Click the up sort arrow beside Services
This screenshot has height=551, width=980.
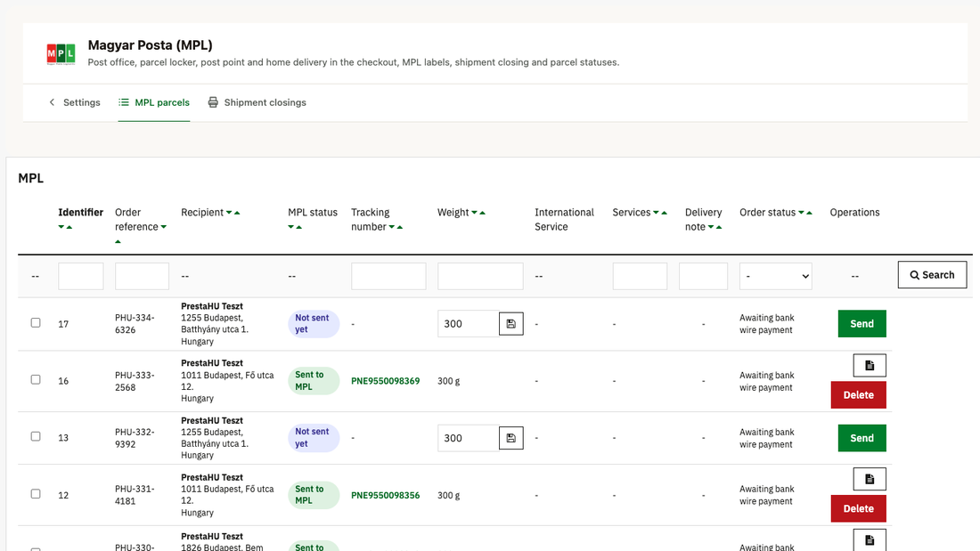[x=665, y=213]
